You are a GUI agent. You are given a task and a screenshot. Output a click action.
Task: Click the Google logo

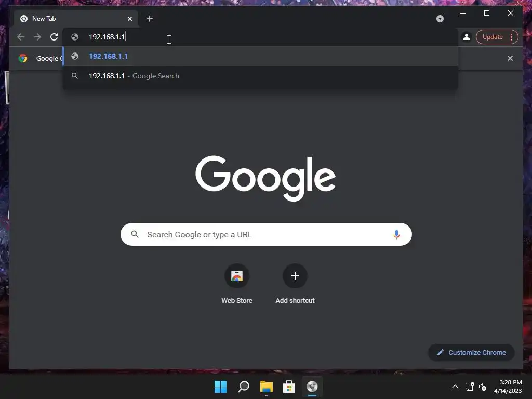tap(265, 178)
